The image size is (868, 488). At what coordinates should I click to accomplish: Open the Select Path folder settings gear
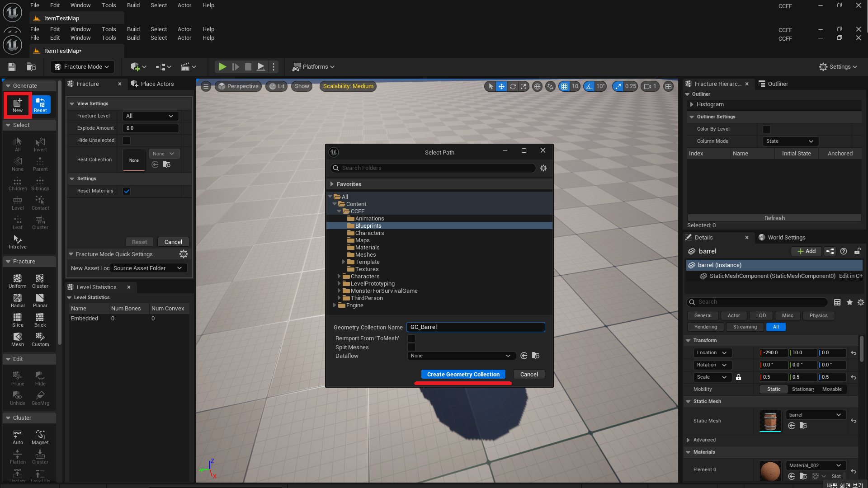(543, 168)
